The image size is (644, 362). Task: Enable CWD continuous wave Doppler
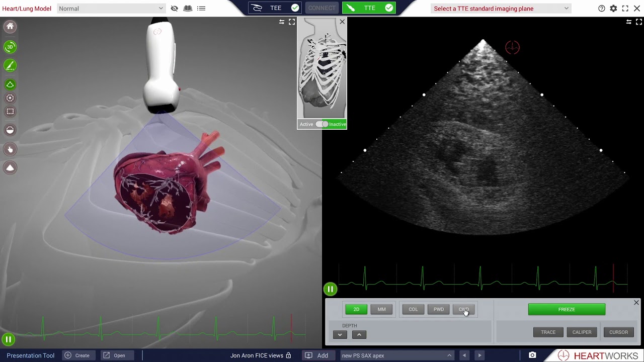[464, 309]
